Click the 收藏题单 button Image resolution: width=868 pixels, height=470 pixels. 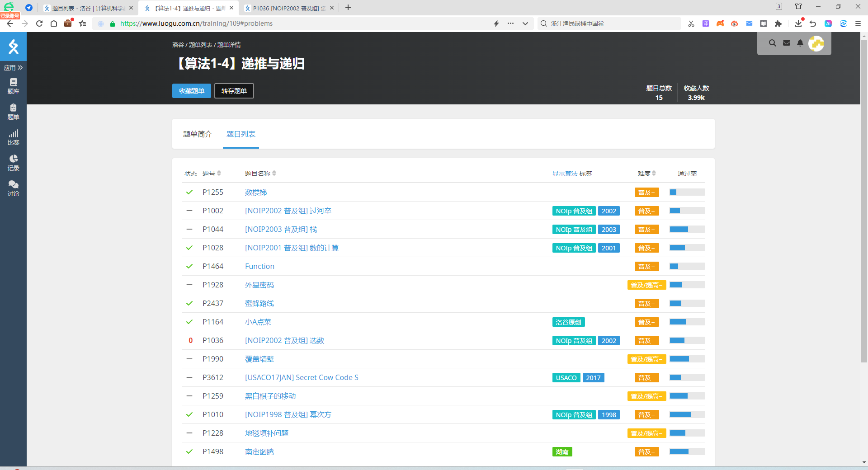pos(191,91)
